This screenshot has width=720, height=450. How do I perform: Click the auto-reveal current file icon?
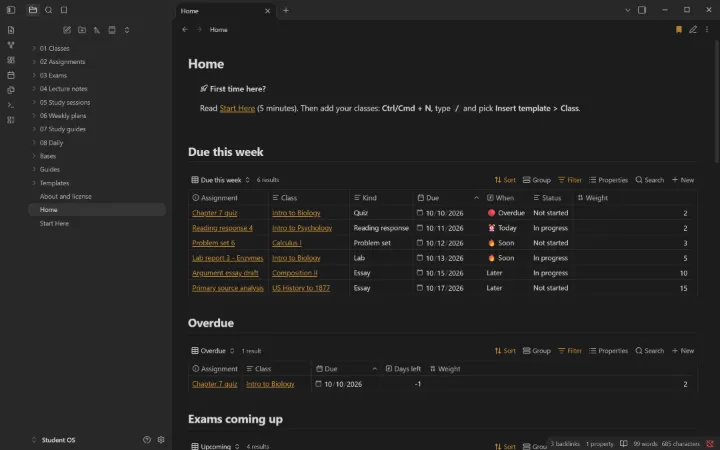tap(112, 30)
